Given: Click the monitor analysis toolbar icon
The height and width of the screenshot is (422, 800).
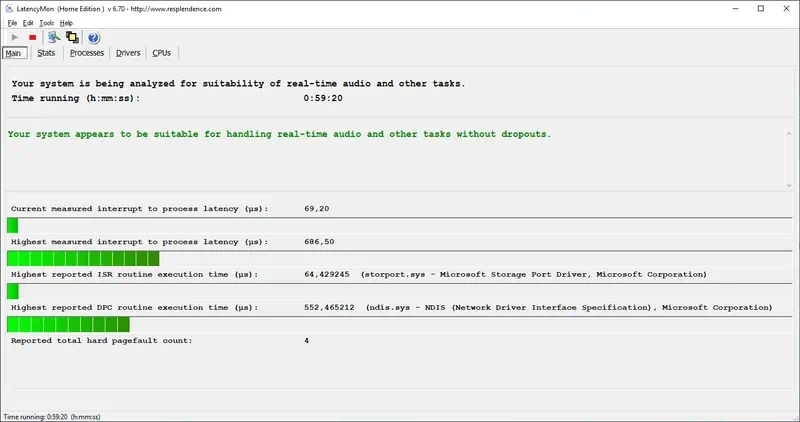Looking at the screenshot, I should [x=54, y=37].
